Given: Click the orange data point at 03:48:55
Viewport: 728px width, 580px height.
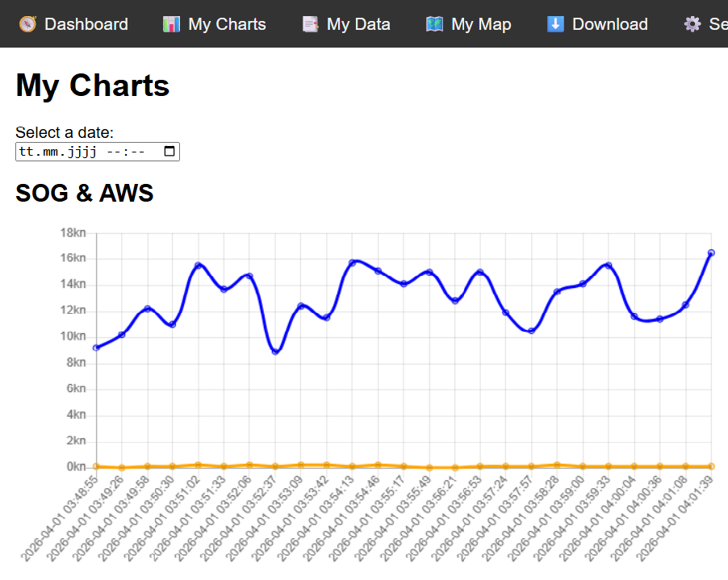Looking at the screenshot, I should point(96,466).
